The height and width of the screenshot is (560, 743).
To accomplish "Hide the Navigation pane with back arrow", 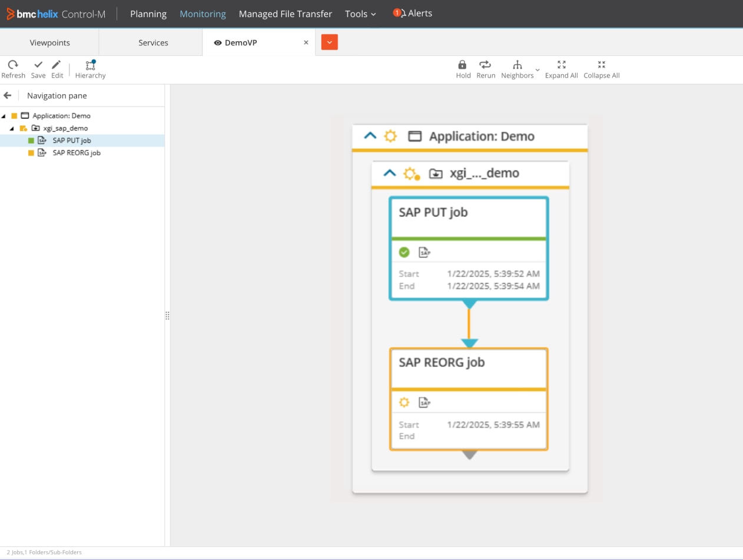I will 8,95.
